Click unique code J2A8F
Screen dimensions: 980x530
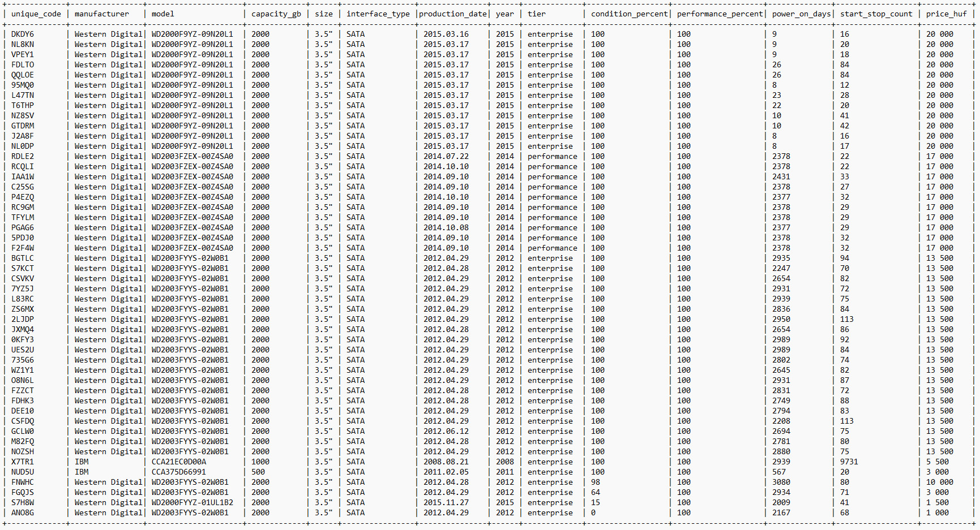[23, 136]
